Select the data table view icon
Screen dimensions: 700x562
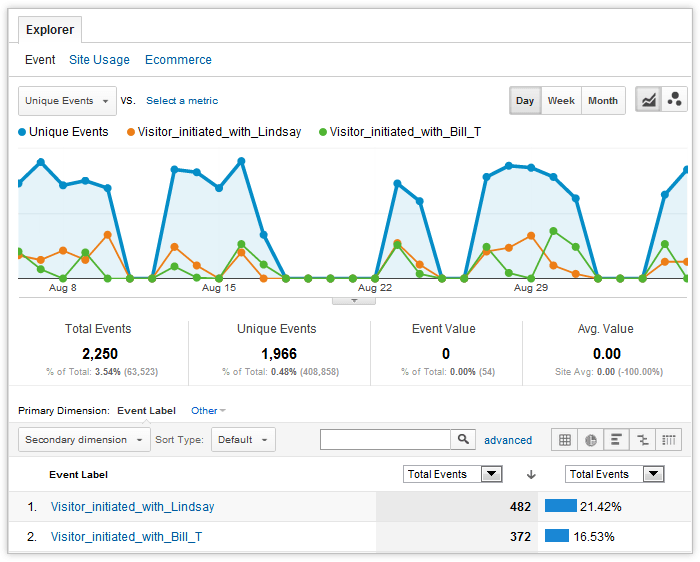[565, 439]
